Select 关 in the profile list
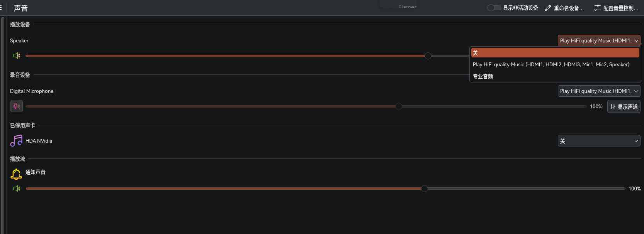This screenshot has width=644, height=234. tap(555, 53)
